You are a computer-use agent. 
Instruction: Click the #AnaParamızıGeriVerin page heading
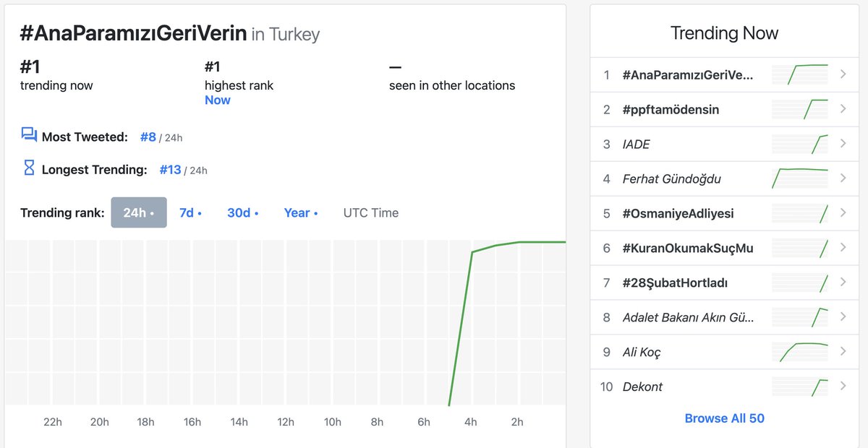(x=134, y=34)
